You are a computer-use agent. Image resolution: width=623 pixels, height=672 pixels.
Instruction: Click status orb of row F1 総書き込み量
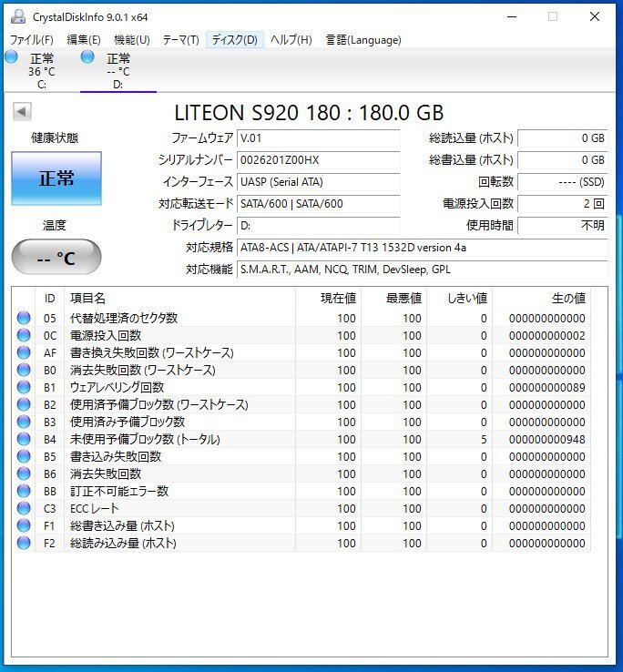[x=24, y=525]
